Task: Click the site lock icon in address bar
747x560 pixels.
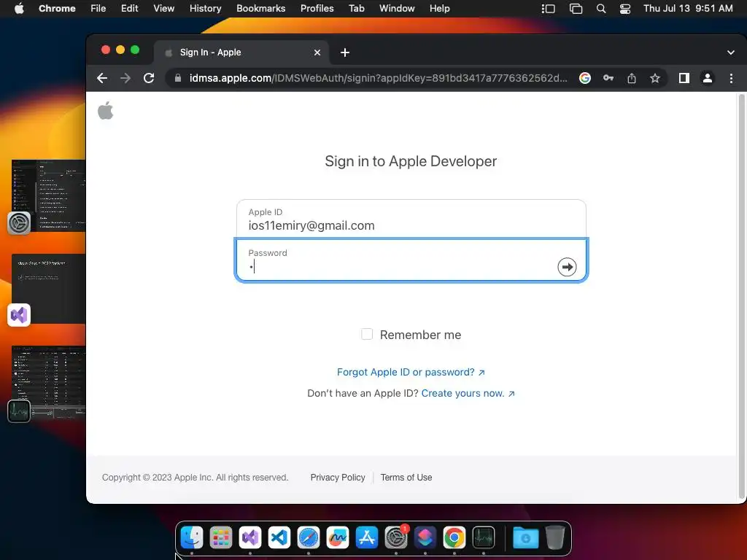Action: [x=178, y=78]
